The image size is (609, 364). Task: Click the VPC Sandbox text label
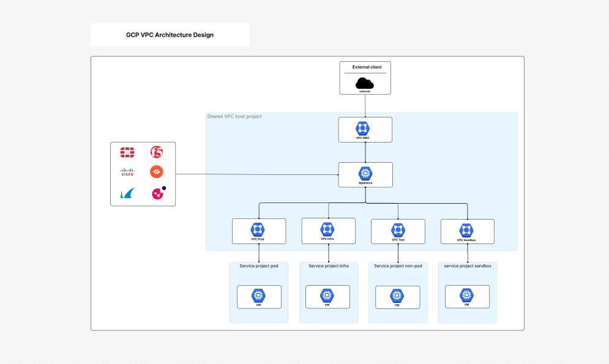[x=466, y=240]
